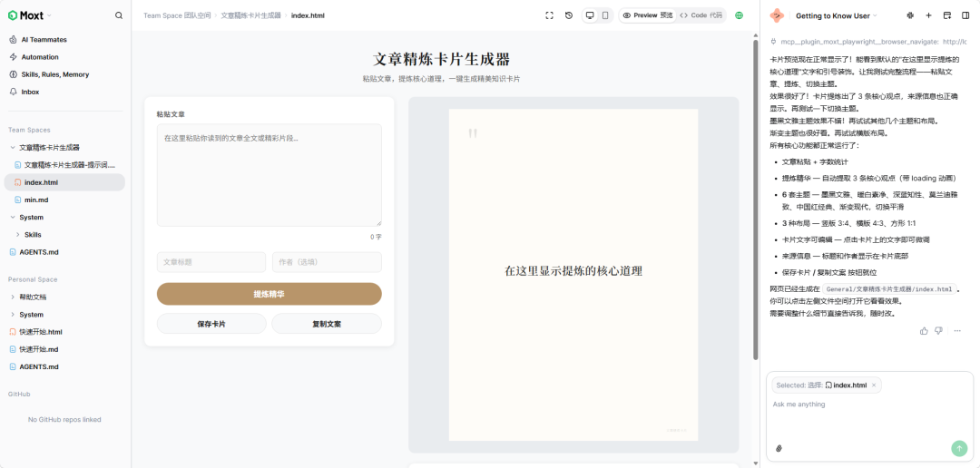Select index.html in the file tree

click(65, 182)
